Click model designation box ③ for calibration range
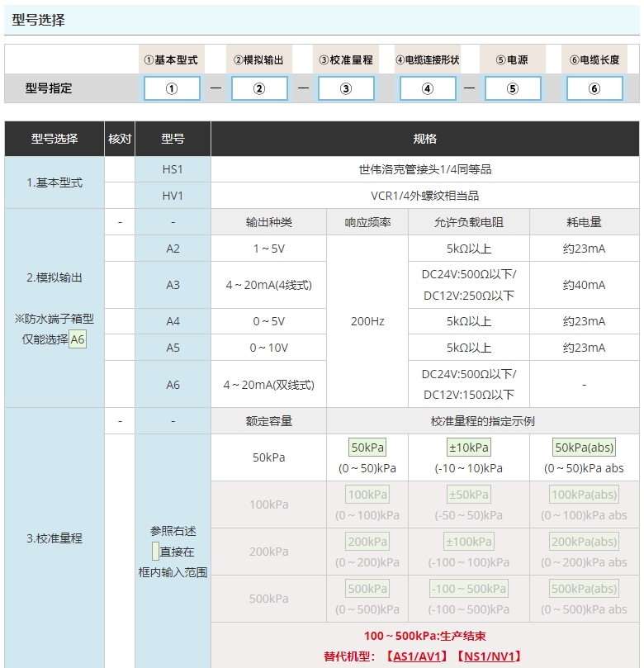The height and width of the screenshot is (668, 644). (x=346, y=88)
